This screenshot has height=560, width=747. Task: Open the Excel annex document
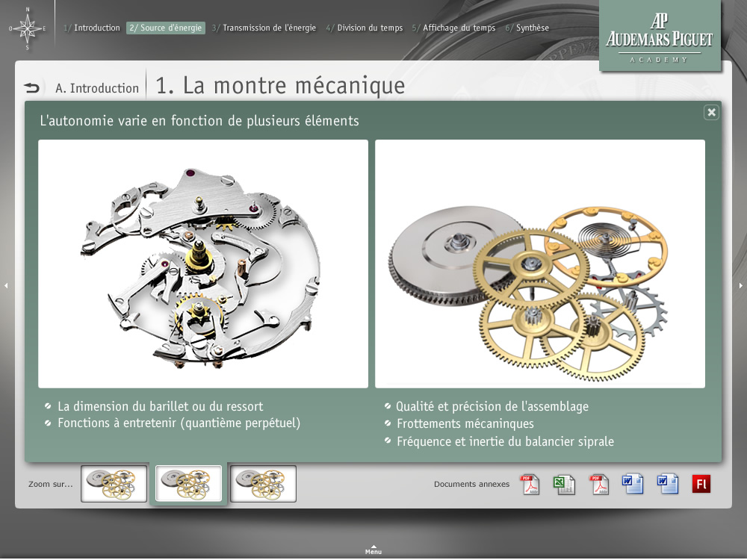(x=565, y=485)
